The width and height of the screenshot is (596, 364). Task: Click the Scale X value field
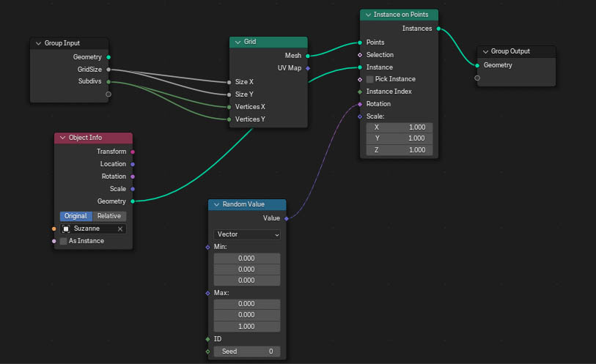coord(400,127)
